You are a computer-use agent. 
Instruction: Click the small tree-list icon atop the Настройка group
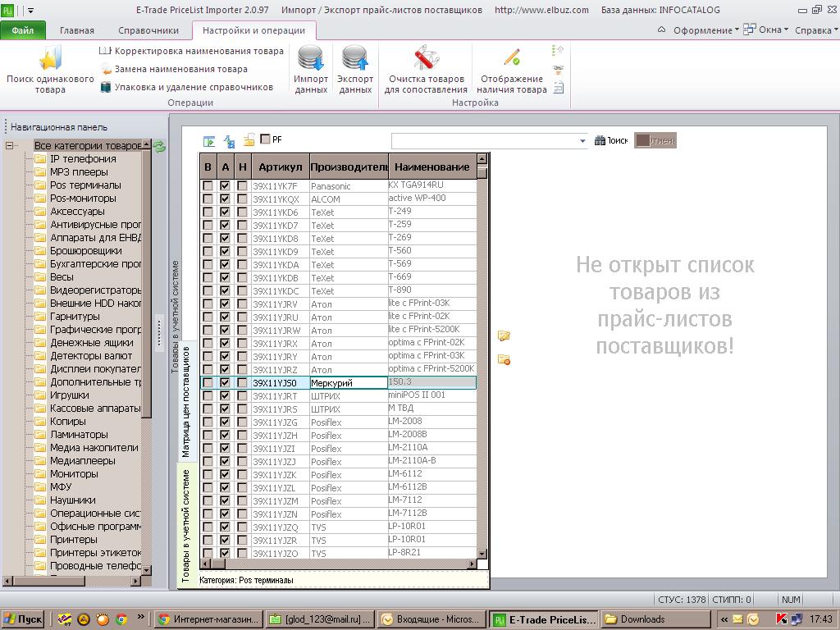tap(558, 51)
